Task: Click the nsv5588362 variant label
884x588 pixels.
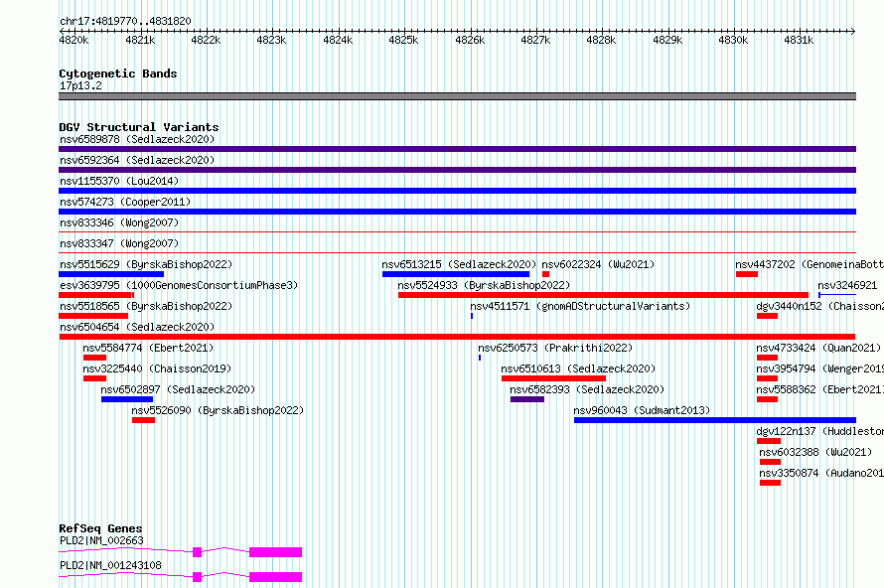Action: click(x=819, y=389)
